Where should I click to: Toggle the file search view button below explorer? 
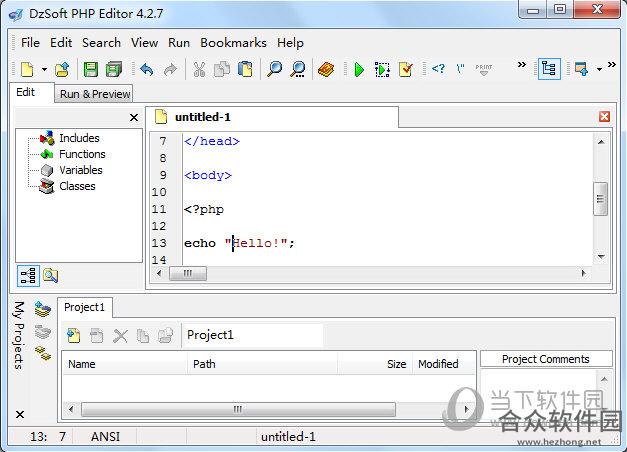[50, 275]
